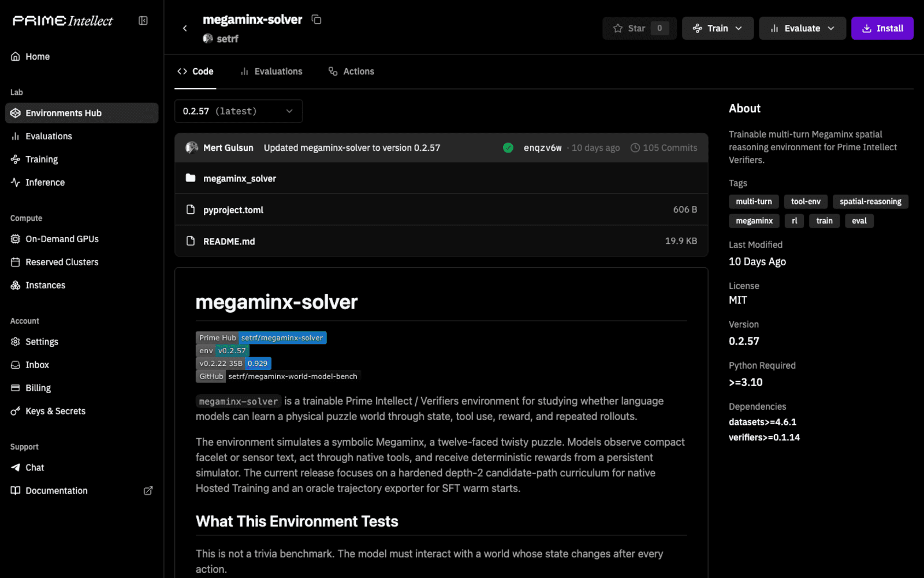Select Environments Hub in sidebar

(81, 113)
